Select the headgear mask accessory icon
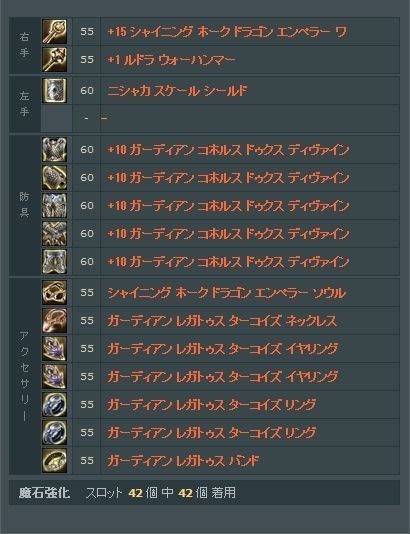This screenshot has height=534, width=410. pyautogui.click(x=54, y=293)
